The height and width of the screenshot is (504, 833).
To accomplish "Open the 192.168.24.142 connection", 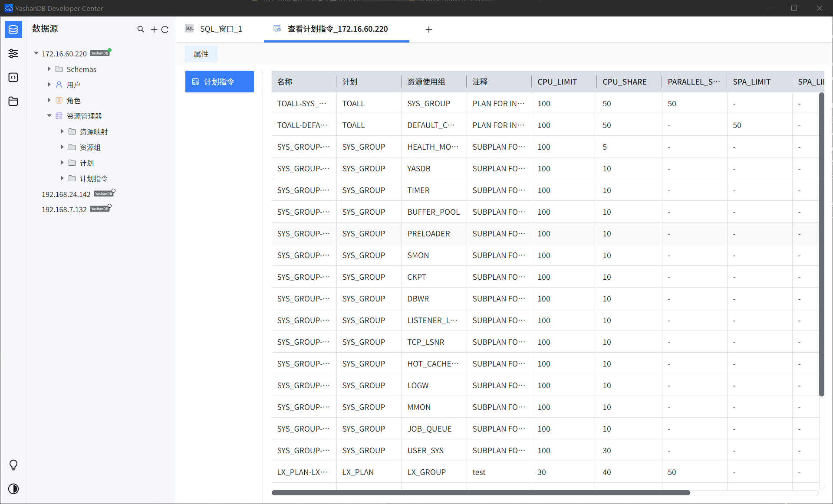I will [x=66, y=194].
